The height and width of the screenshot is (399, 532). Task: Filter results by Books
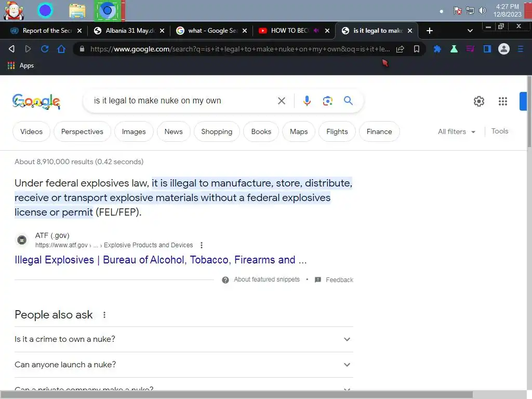point(261,131)
